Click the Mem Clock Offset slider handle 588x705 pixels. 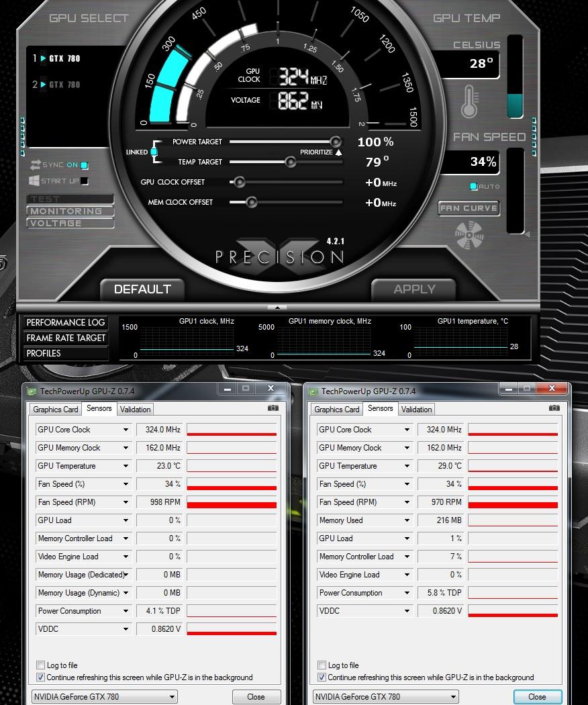[x=251, y=202]
